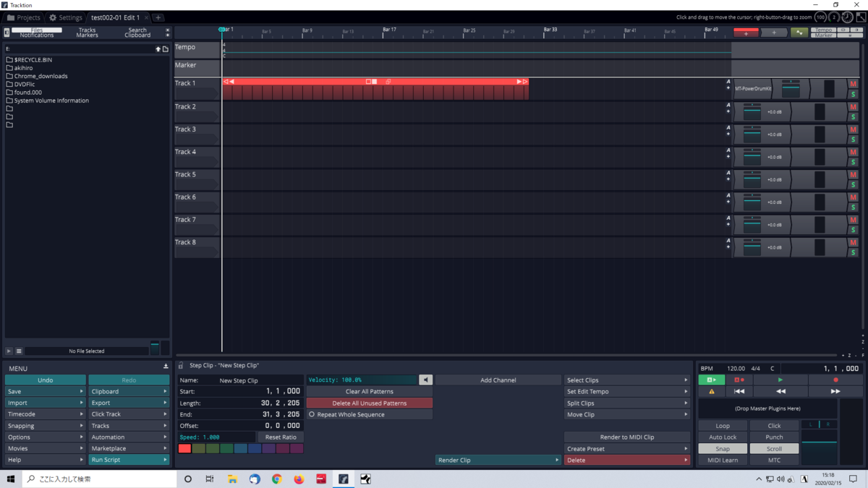Toggle the Loop button
Image resolution: width=868 pixels, height=488 pixels.
[x=723, y=426]
